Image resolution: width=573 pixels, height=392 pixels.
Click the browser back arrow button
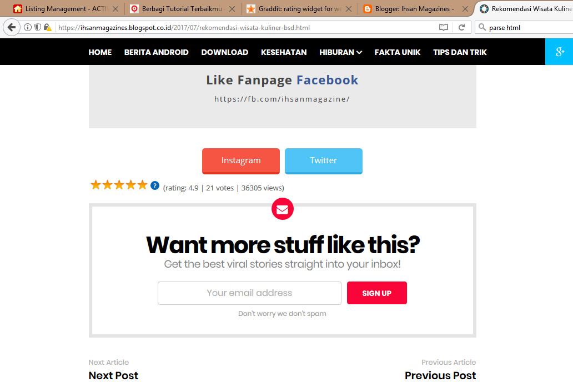coord(11,27)
